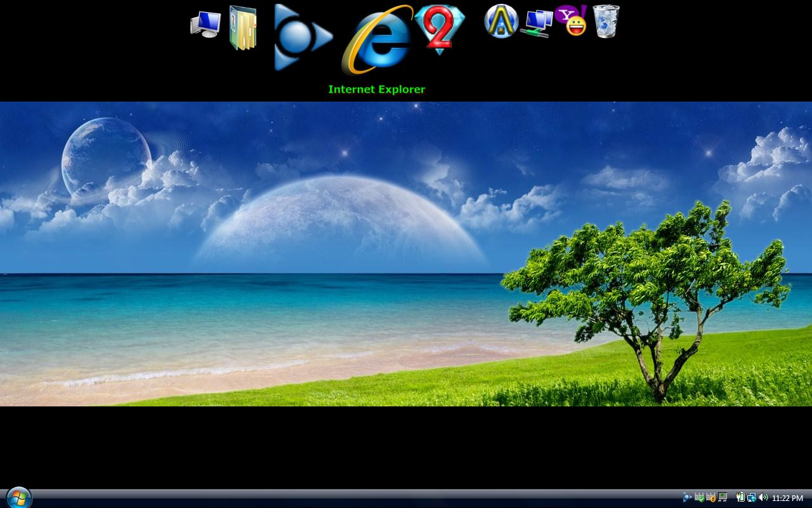Open the Computer icon in the dock
This screenshot has width=812, height=508.
coord(206,25)
